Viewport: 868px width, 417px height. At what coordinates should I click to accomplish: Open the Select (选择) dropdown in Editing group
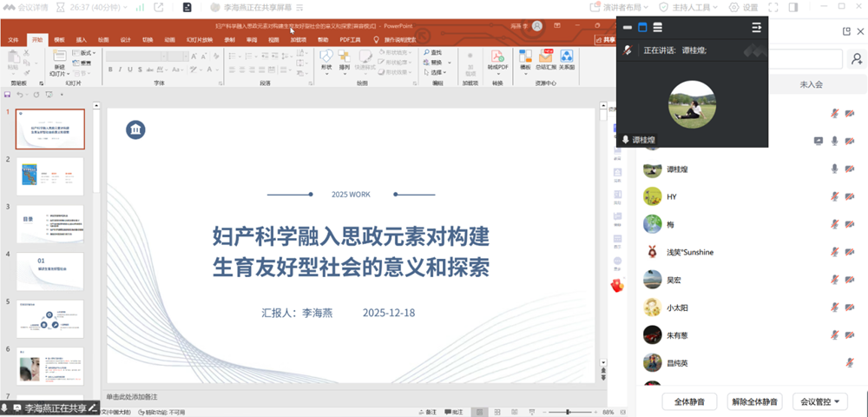pyautogui.click(x=437, y=73)
